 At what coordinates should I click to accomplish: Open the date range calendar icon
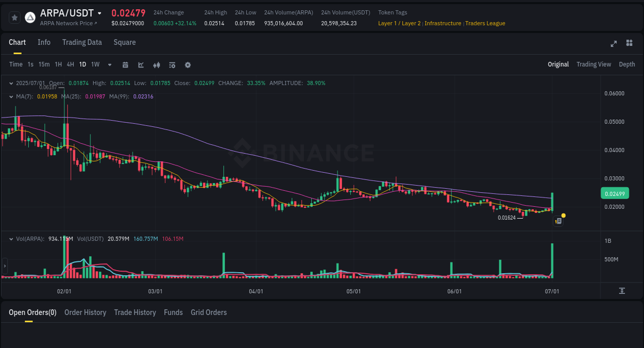pyautogui.click(x=125, y=65)
